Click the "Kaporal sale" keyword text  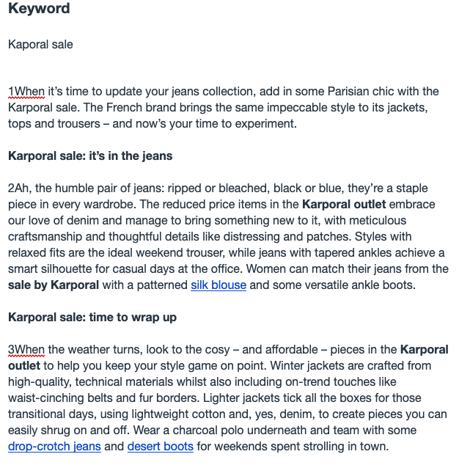point(40,44)
